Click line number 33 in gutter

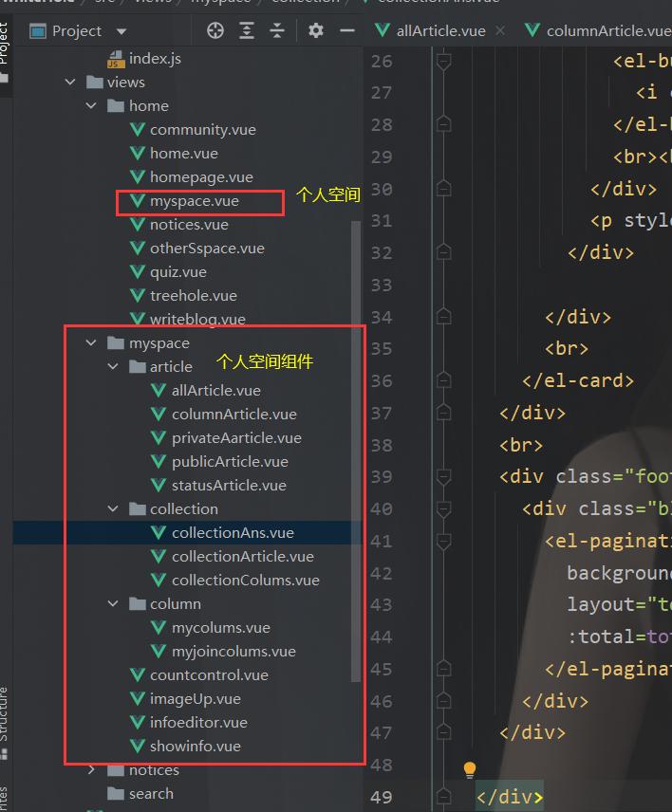382,286
